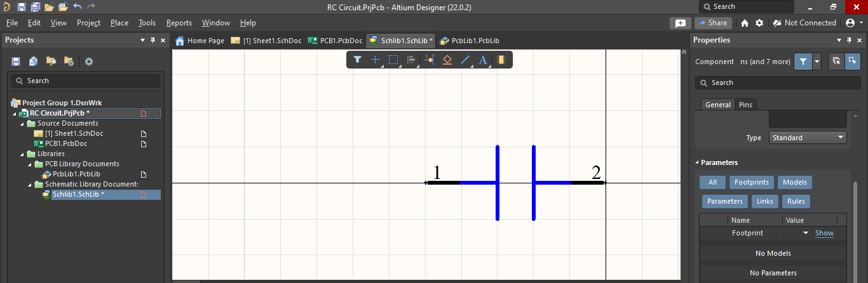The image size is (868, 283).
Task: Click the Align Objects tool in Active Bar
Action: coord(411,60)
